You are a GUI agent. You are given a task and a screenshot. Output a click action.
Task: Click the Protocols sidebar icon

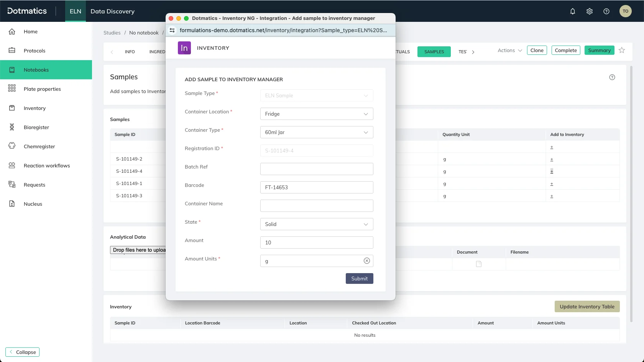(x=12, y=51)
